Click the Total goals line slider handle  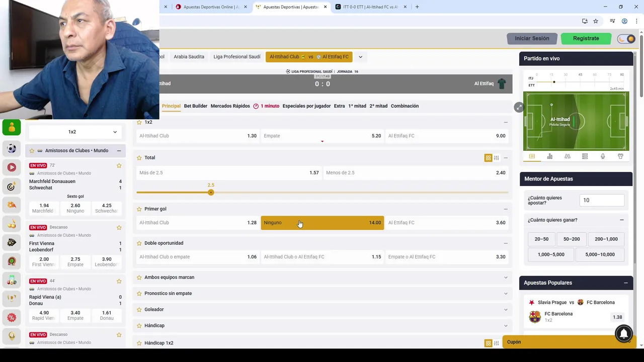click(211, 193)
